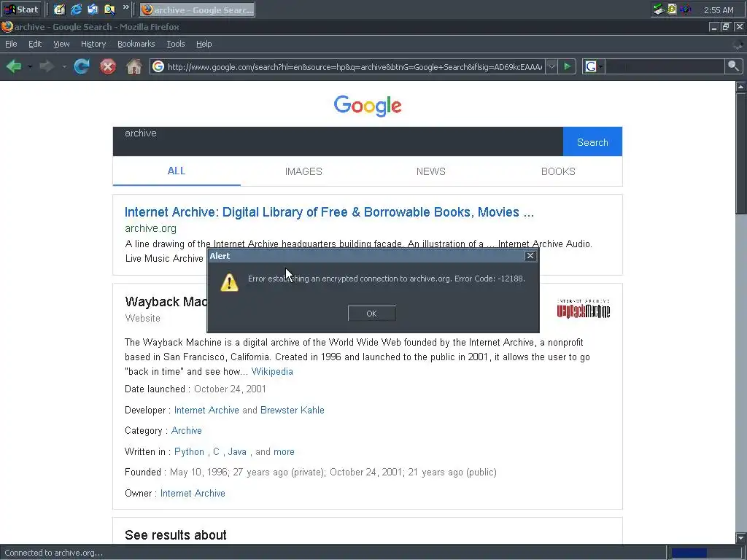
Task: Open the Edit menu
Action: (x=35, y=44)
